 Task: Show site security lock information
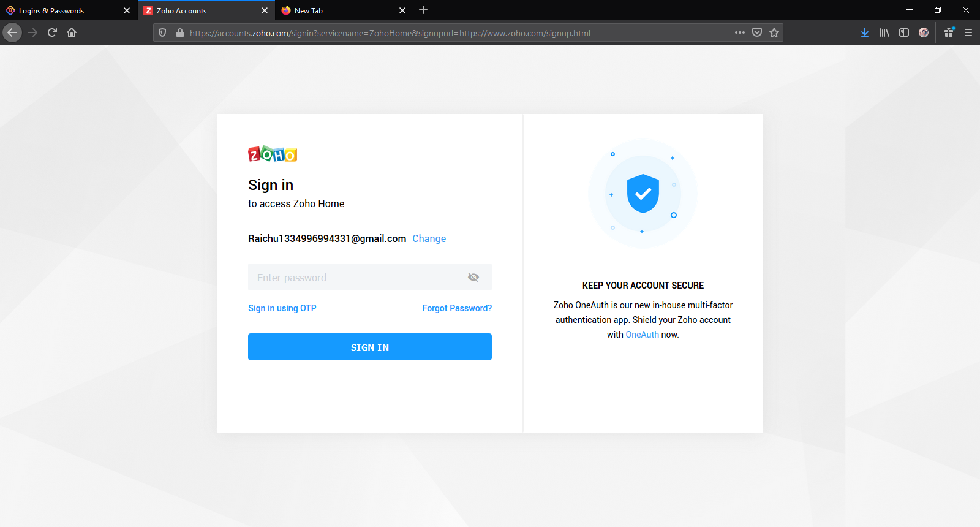(x=180, y=32)
